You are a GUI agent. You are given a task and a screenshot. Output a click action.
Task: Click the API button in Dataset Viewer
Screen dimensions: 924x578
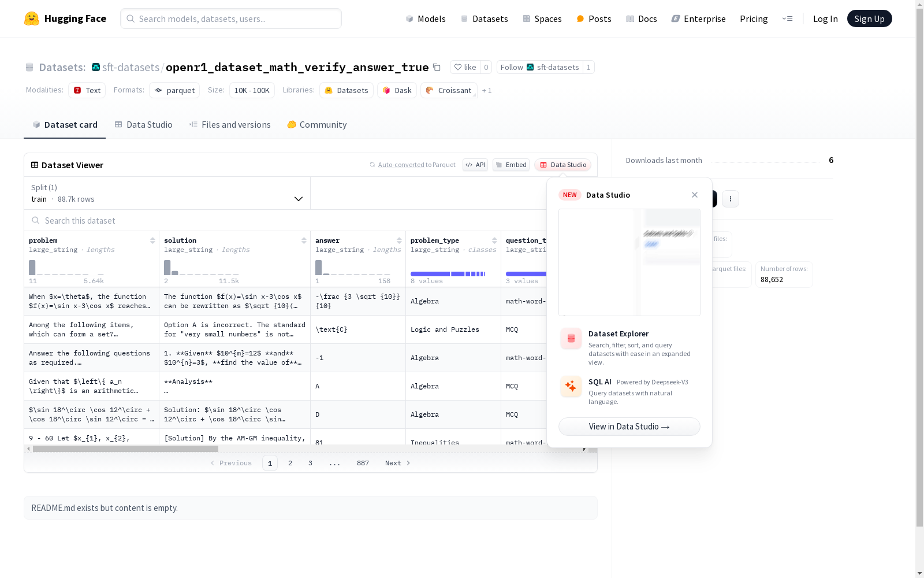click(475, 165)
